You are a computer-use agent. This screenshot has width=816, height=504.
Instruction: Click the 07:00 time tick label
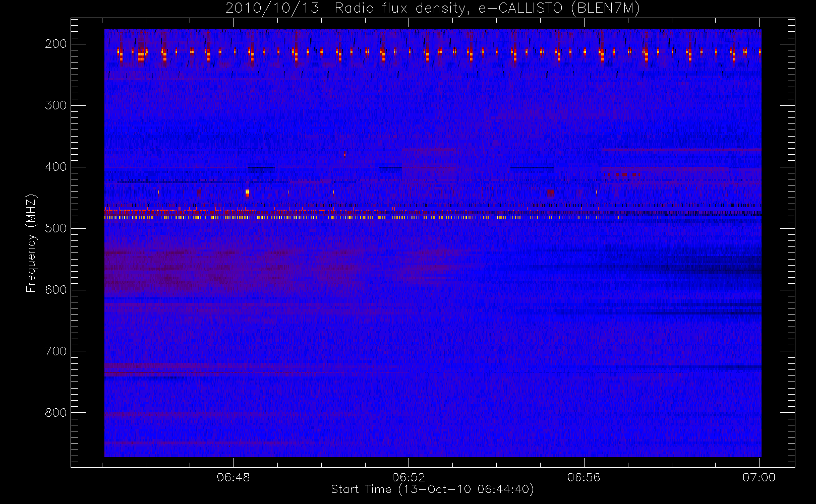click(759, 477)
